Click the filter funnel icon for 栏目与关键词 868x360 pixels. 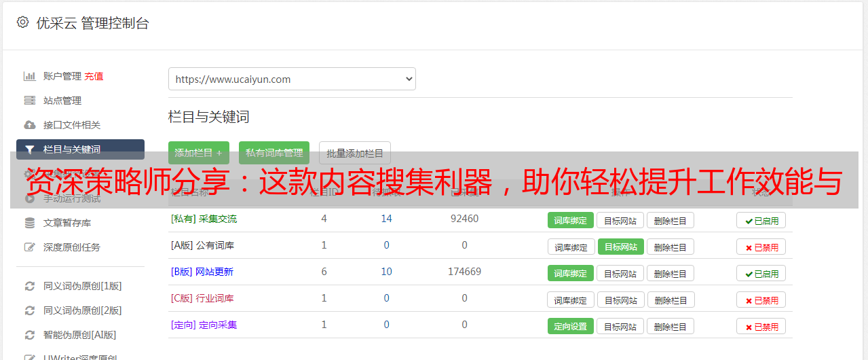(x=29, y=149)
